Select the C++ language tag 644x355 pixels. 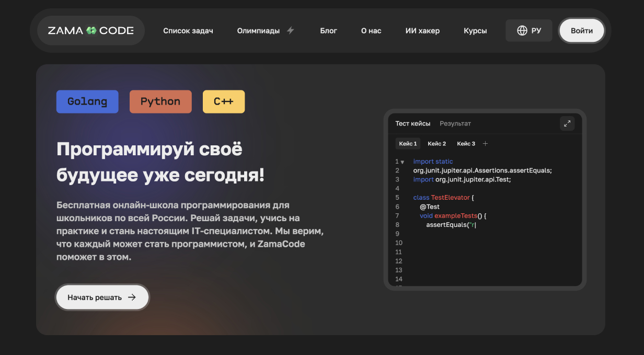tap(224, 101)
